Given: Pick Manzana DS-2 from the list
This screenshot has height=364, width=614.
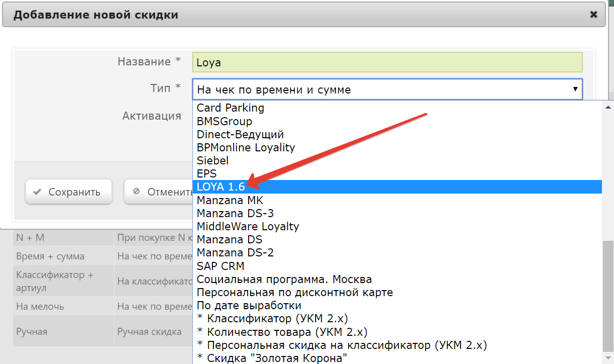Looking at the screenshot, I should 398,252.
